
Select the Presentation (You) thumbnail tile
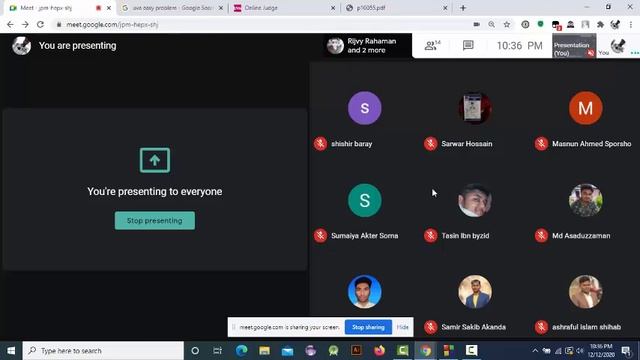(x=574, y=46)
